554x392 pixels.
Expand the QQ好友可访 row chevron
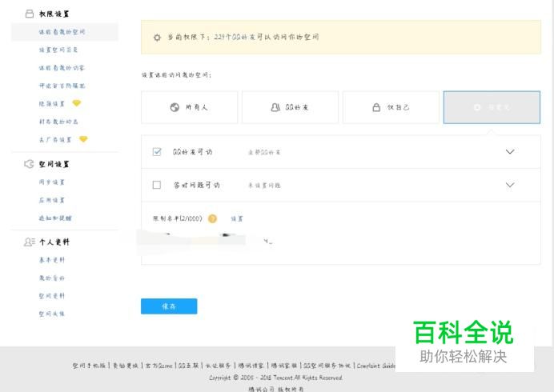tap(510, 152)
